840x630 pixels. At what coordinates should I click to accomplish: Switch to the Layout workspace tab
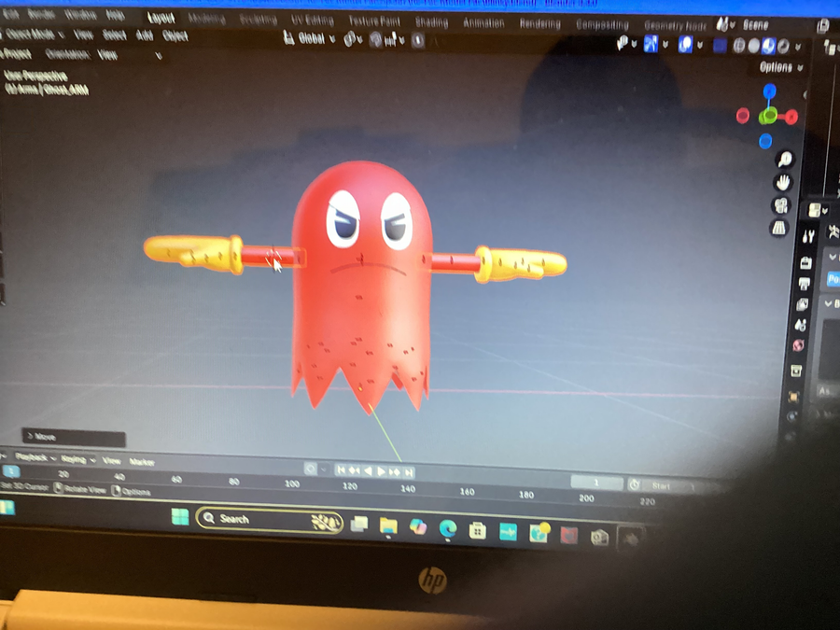(x=161, y=18)
